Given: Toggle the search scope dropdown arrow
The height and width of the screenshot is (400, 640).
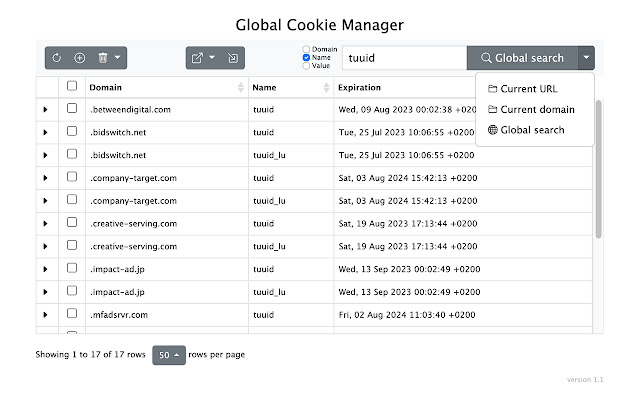Looking at the screenshot, I should (586, 58).
